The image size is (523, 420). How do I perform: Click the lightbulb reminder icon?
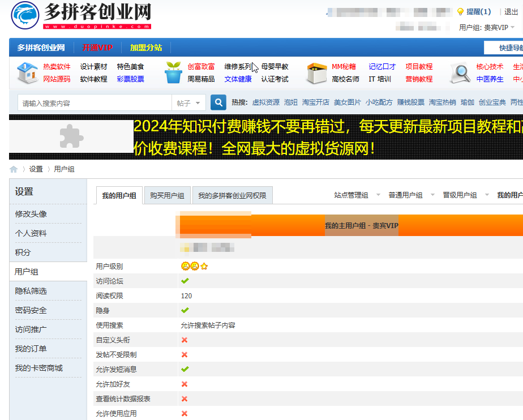pyautogui.click(x=460, y=12)
